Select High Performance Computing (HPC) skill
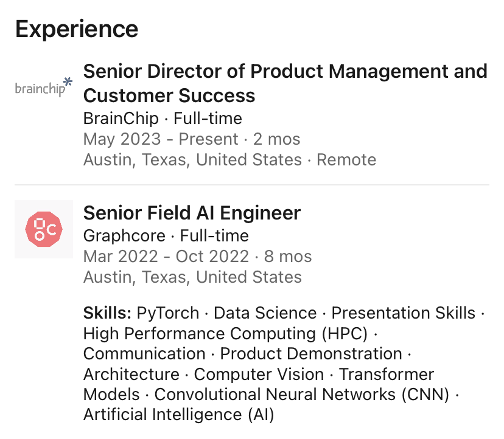 click(x=225, y=333)
